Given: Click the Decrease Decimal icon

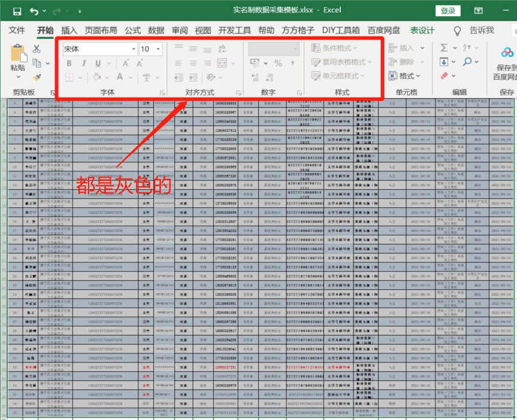Looking at the screenshot, I should click(x=269, y=77).
